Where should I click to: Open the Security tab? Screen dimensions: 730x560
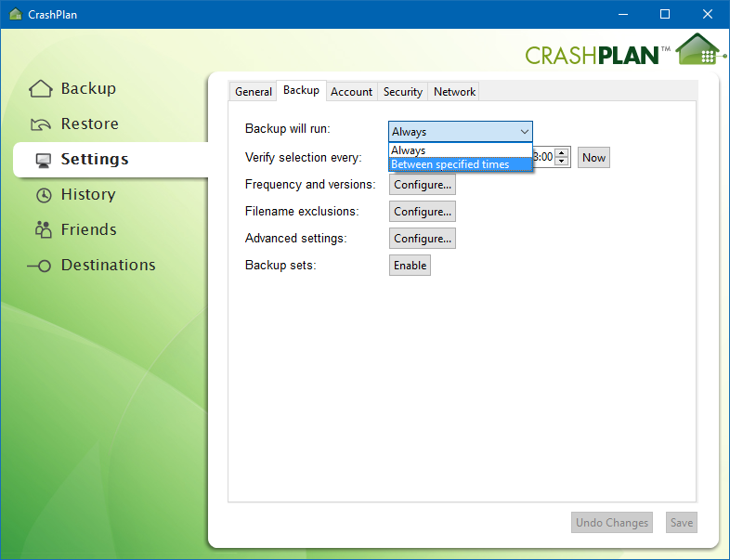[403, 92]
